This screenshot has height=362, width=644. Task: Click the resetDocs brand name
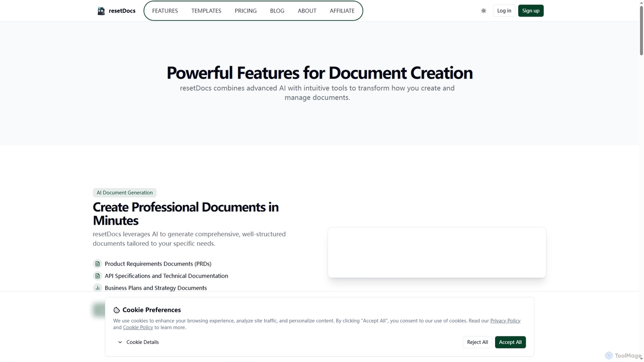coord(122,11)
